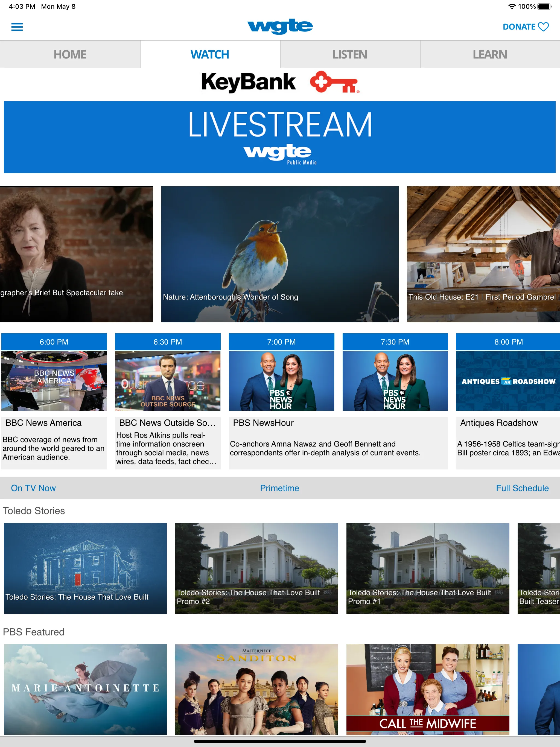The width and height of the screenshot is (560, 747).
Task: Open the Marie Antoinette show card
Action: (85, 689)
